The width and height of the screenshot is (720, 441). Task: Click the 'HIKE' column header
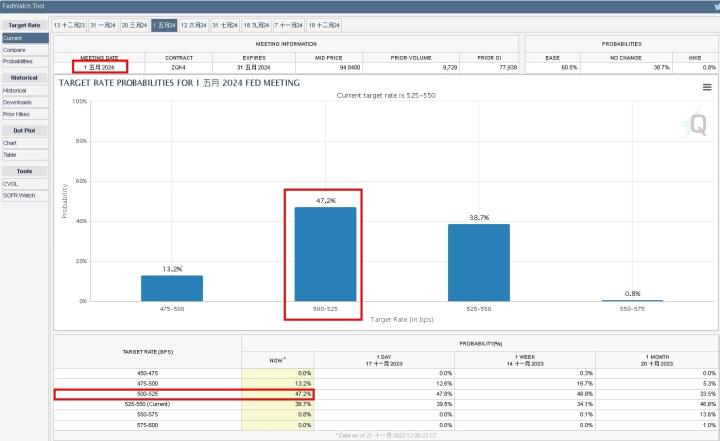pyautogui.click(x=695, y=58)
